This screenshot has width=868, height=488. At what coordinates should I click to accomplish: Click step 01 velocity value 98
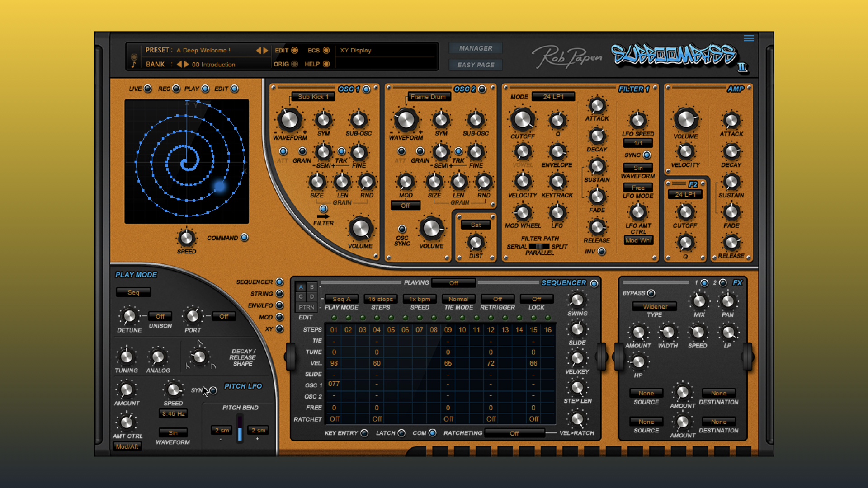[334, 363]
